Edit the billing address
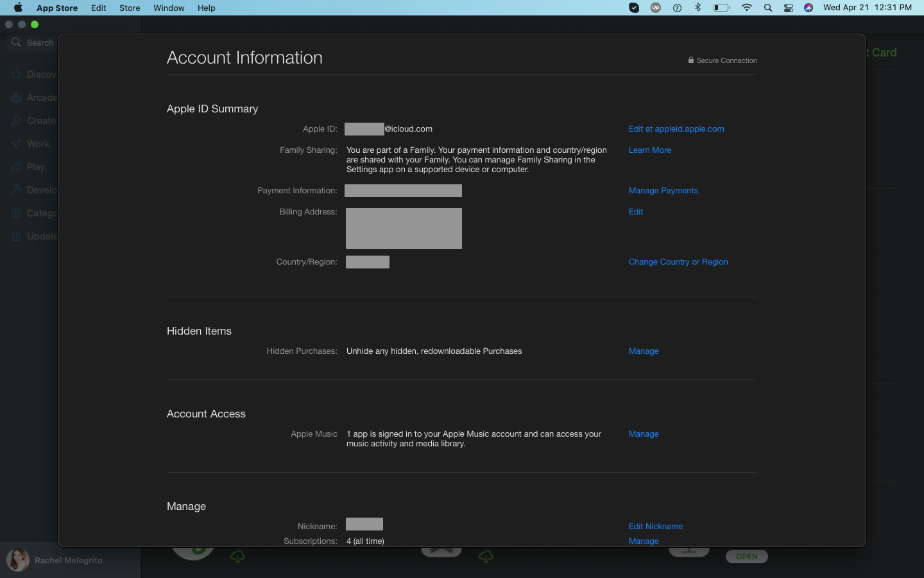This screenshot has width=924, height=578. click(x=636, y=212)
